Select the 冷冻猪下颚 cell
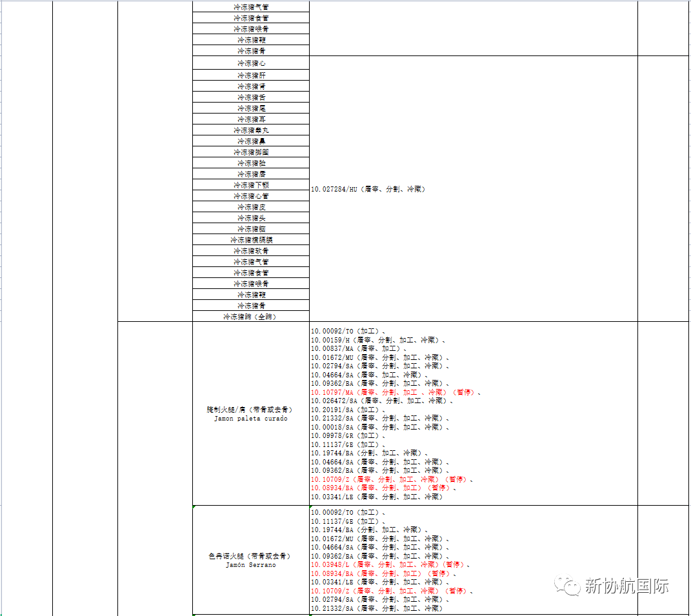Screen dimensions: 691x616 (251, 184)
